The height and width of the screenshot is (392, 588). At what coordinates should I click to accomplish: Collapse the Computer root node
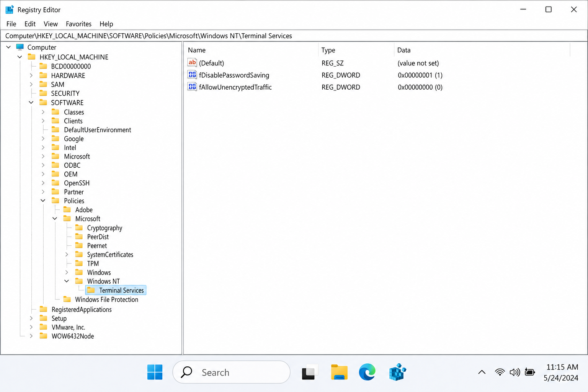[x=8, y=47]
